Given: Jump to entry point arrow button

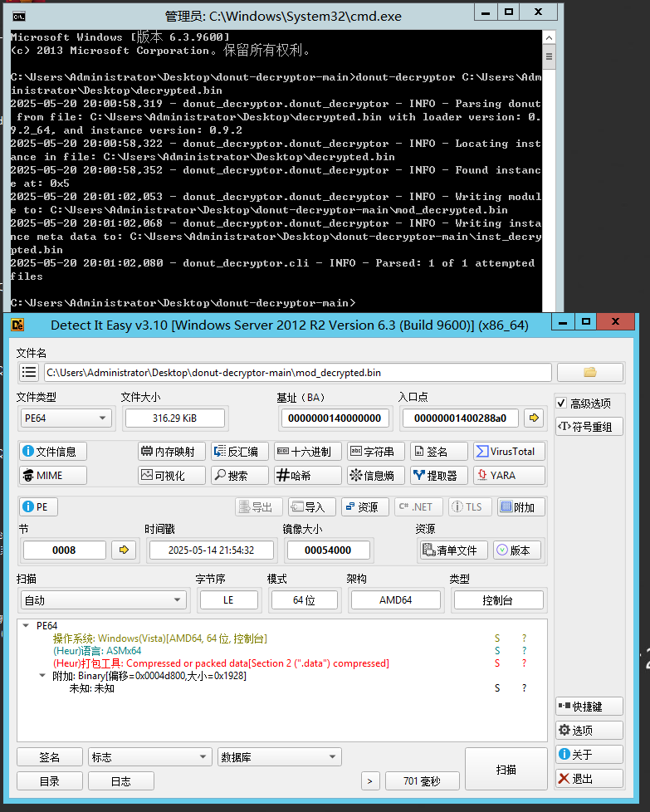Looking at the screenshot, I should [534, 418].
